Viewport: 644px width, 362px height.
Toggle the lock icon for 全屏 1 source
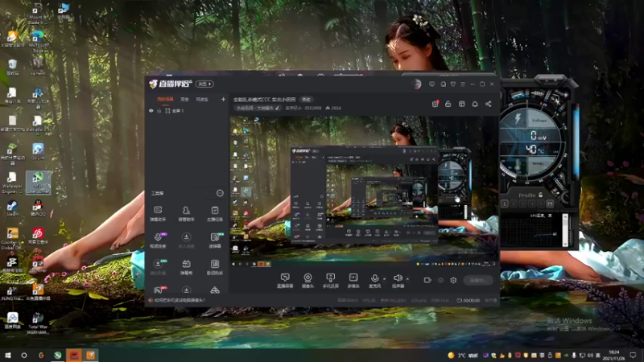159,111
